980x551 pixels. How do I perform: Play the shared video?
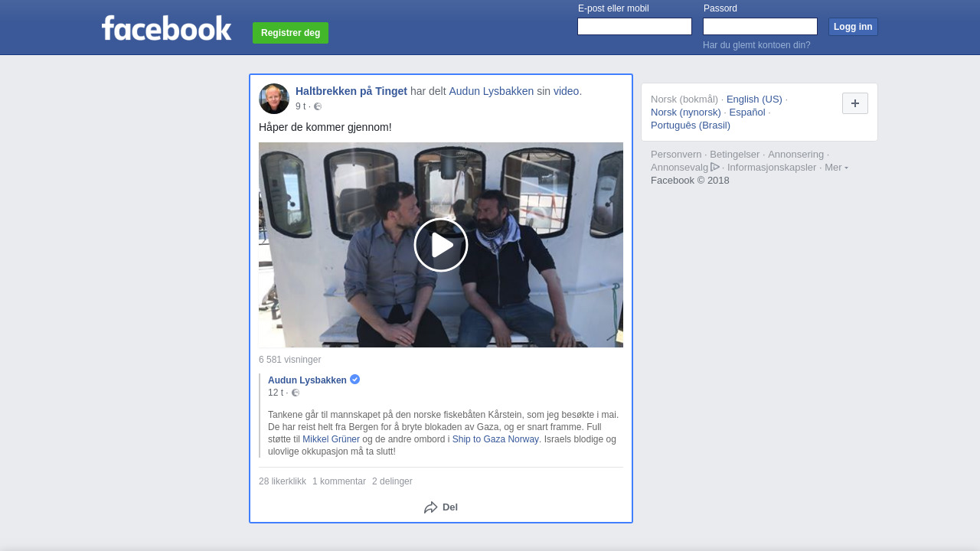coord(441,245)
